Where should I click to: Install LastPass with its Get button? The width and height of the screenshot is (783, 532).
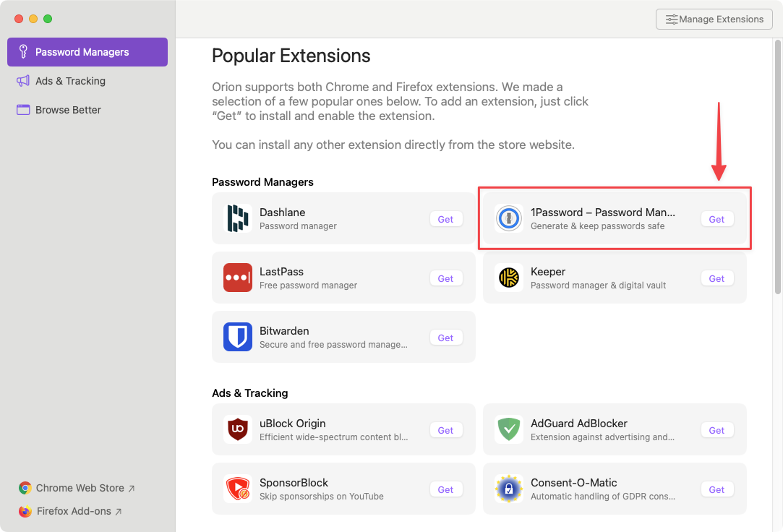pos(445,278)
